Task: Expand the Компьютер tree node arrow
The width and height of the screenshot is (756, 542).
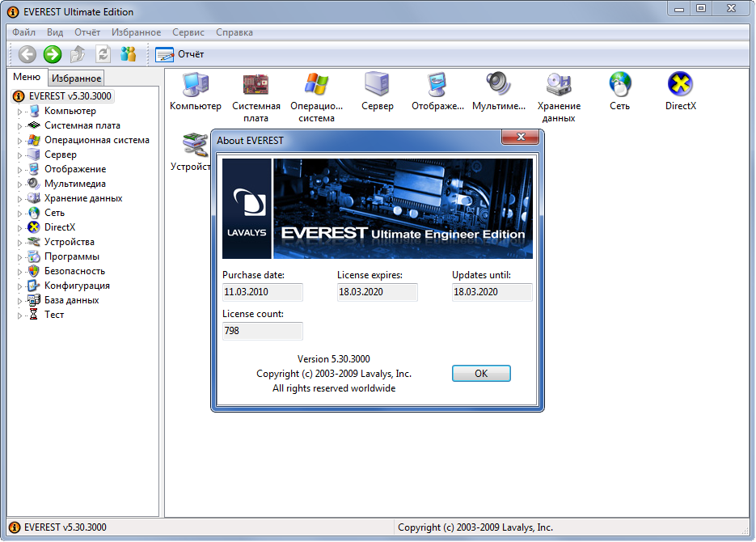Action: pyautogui.click(x=19, y=112)
